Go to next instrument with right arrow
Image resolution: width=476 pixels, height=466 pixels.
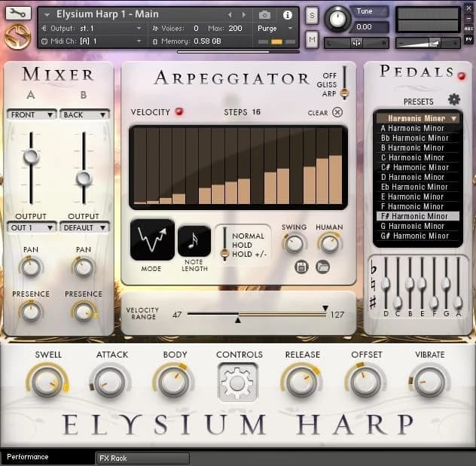(x=243, y=14)
